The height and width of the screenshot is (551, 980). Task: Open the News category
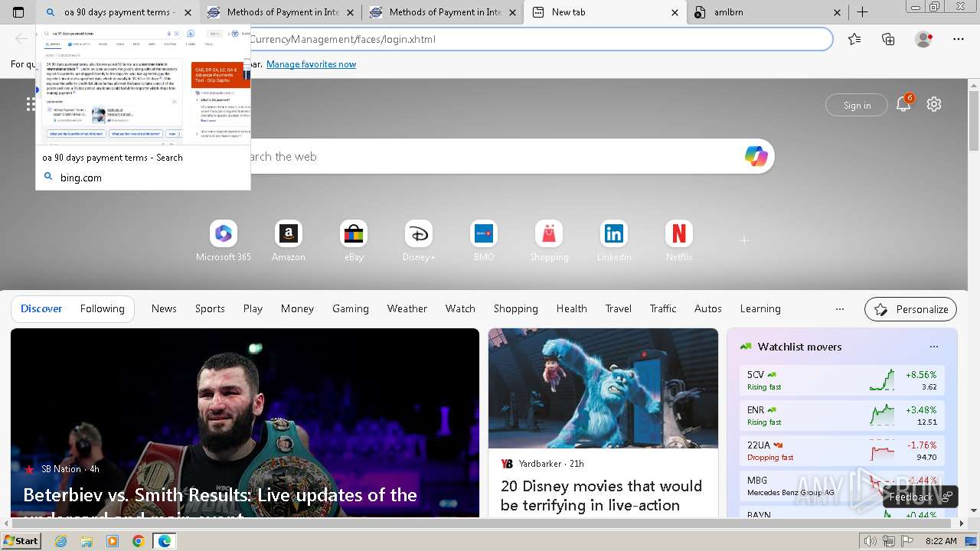point(164,308)
